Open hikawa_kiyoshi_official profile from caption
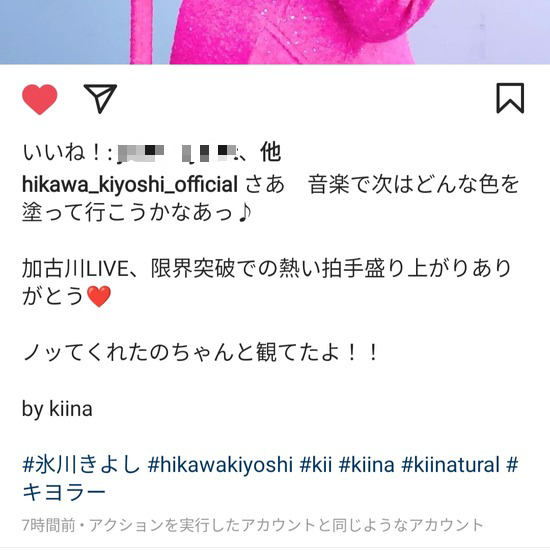 click(x=130, y=184)
